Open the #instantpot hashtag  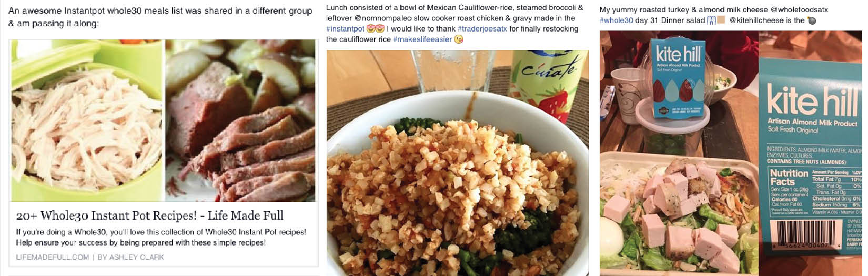click(345, 29)
